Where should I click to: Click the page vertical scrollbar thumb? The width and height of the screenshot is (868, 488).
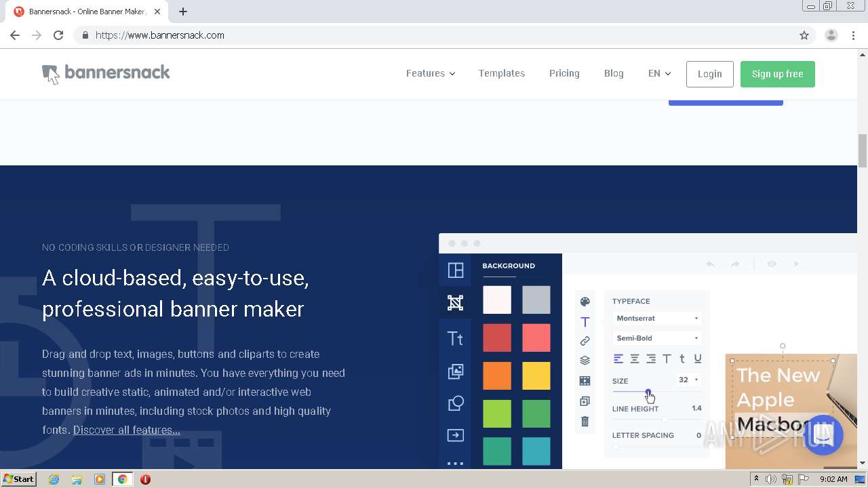[863, 150]
